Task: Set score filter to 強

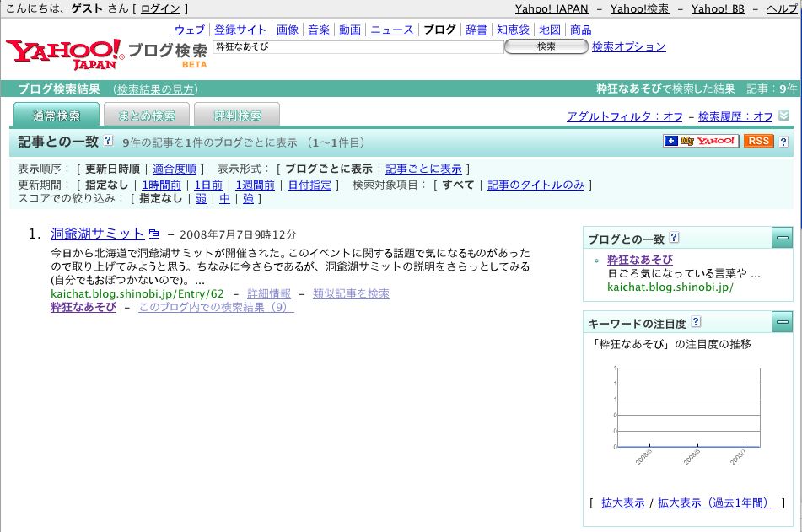Action: (248, 198)
